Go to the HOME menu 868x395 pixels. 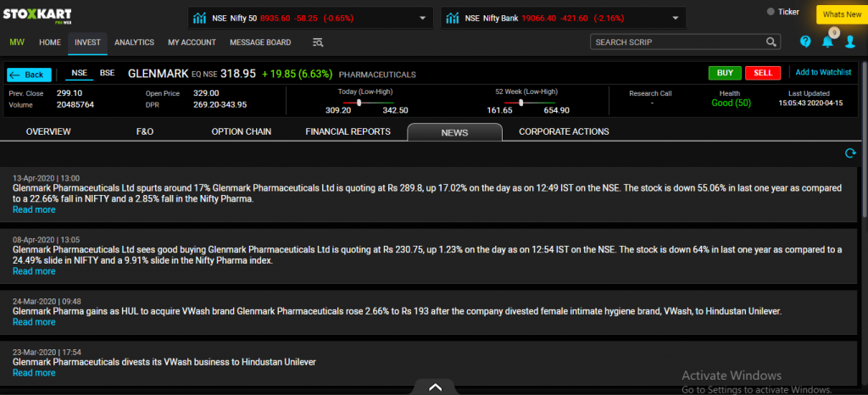tap(50, 42)
